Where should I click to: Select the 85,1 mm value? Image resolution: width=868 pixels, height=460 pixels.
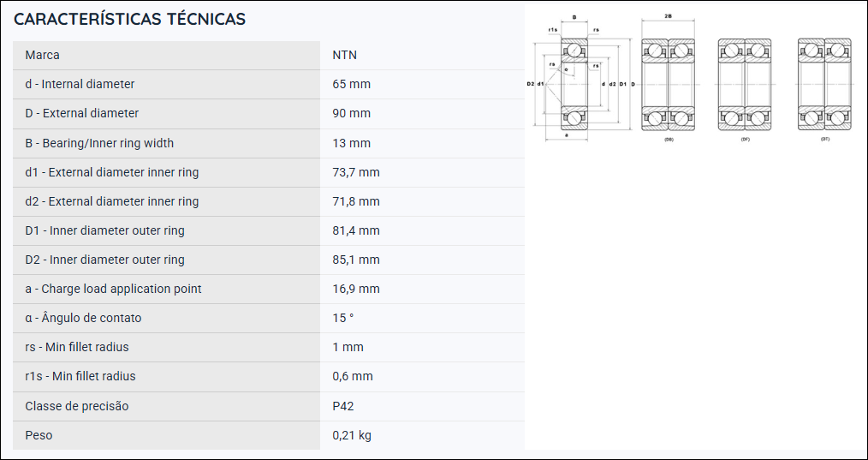(356, 260)
